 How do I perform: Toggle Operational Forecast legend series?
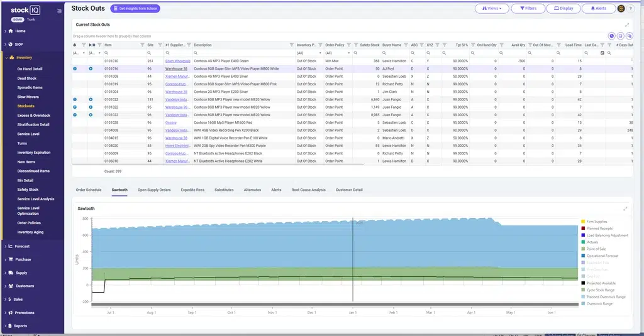click(x=599, y=256)
